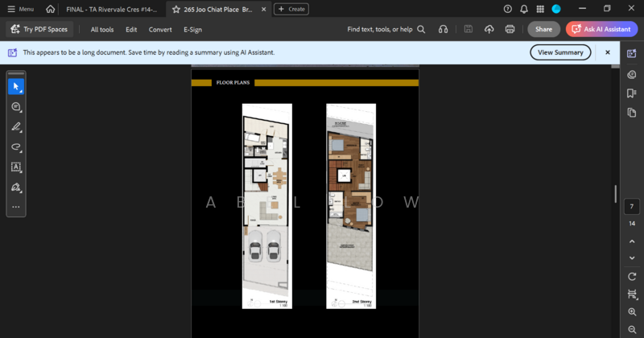Image resolution: width=644 pixels, height=338 pixels.
Task: Click the notifications bell icon
Action: tap(524, 9)
